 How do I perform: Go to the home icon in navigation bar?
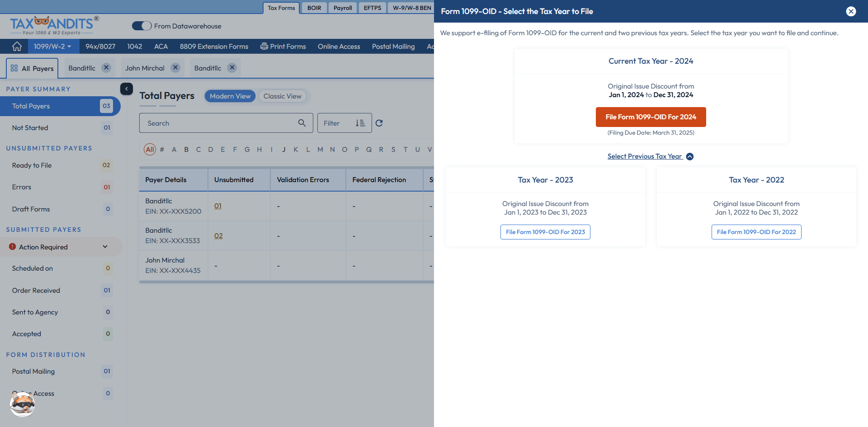click(17, 46)
